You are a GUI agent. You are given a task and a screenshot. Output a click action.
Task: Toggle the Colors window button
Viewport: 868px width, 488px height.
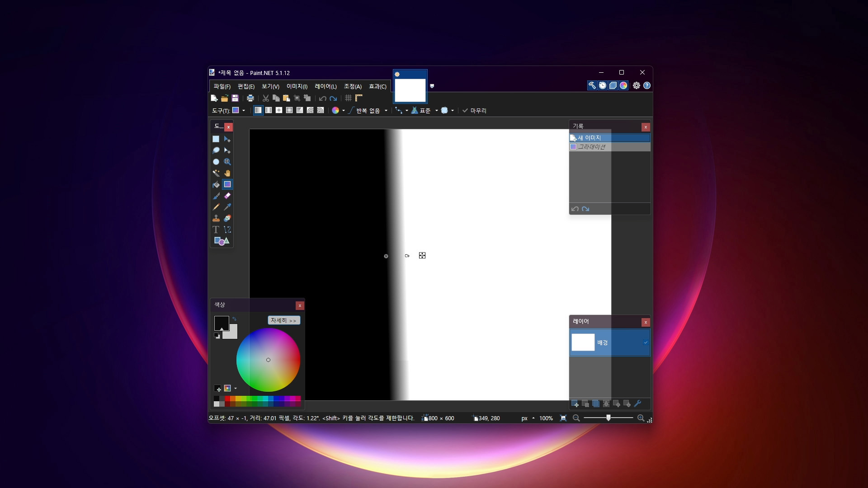[623, 85]
